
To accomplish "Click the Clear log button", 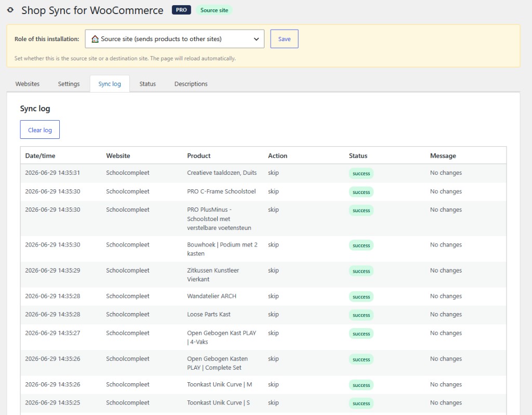I will 39,129.
